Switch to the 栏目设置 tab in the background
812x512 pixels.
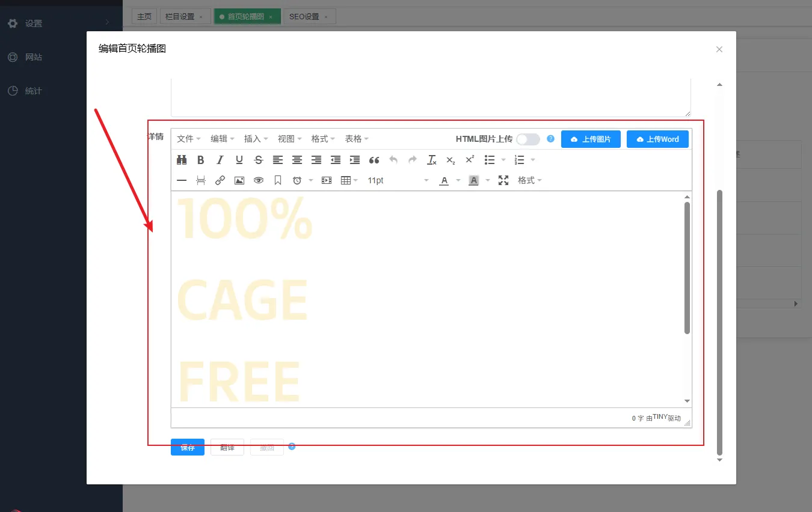(185, 16)
